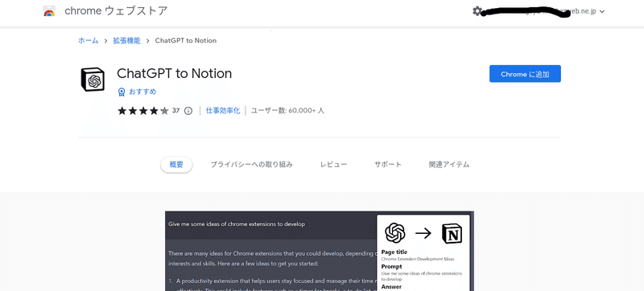Click the Chrome Web Store rainbow logo
The width and height of the screenshot is (644, 291).
point(49,11)
